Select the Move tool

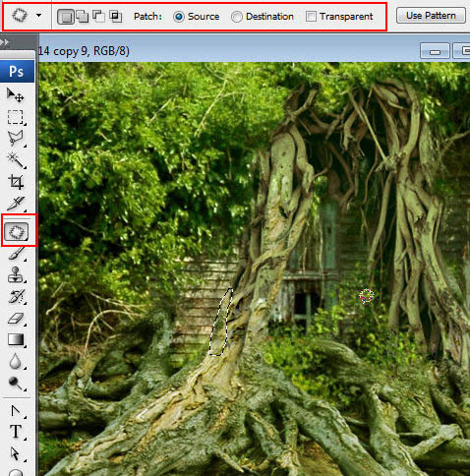(x=16, y=95)
